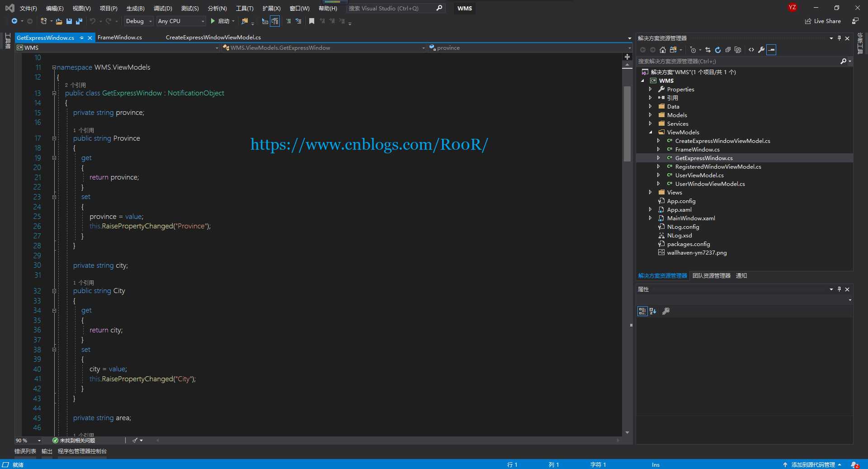Open the Live Share feature
This screenshot has width=868, height=469.
823,21
